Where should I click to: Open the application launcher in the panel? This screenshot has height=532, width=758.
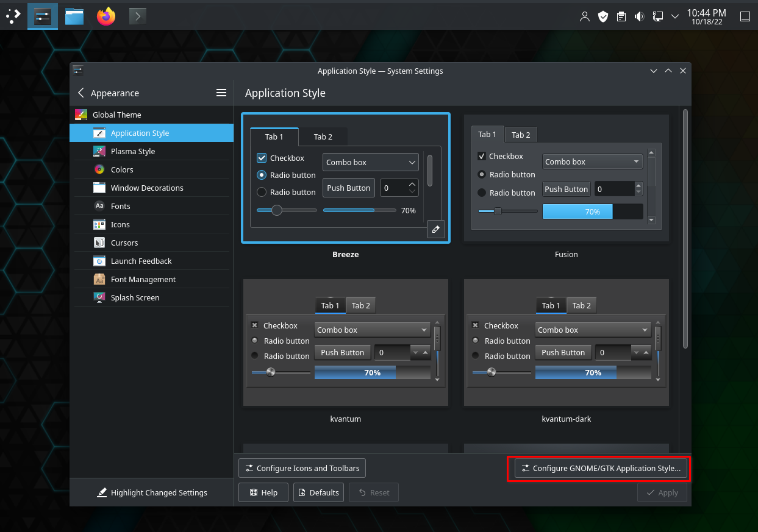click(13, 16)
